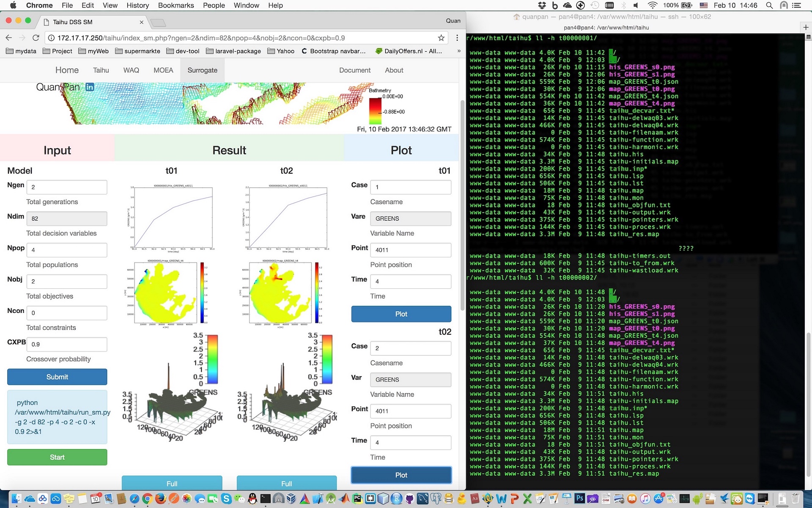
Task: Open the US flag input source menu
Action: [704, 6]
